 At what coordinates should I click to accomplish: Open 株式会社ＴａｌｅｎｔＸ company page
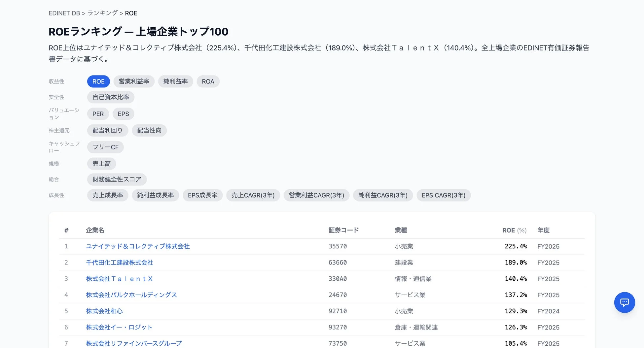pos(119,278)
